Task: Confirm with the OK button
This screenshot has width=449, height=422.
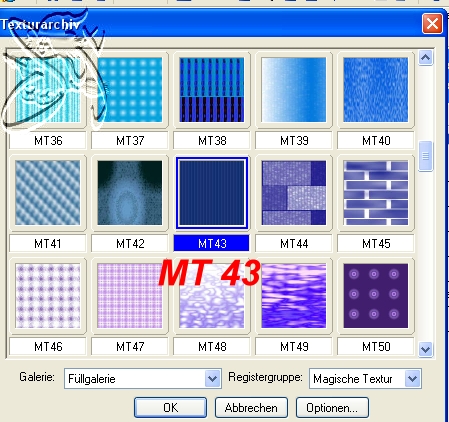Action: [170, 407]
